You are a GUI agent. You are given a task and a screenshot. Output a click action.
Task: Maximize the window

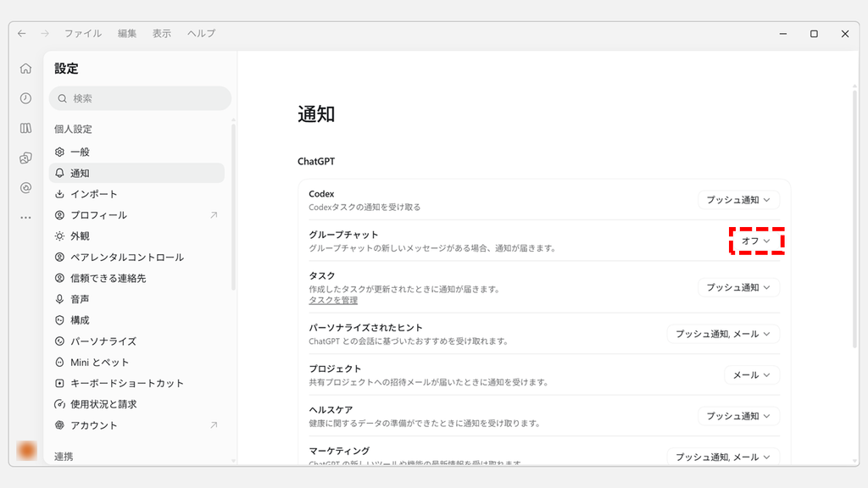click(815, 34)
